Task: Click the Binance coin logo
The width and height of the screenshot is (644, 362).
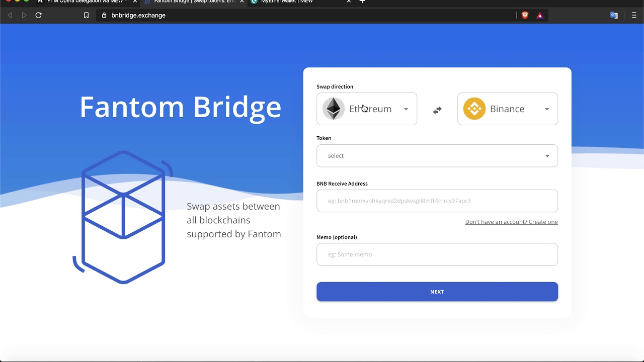Action: (x=474, y=109)
